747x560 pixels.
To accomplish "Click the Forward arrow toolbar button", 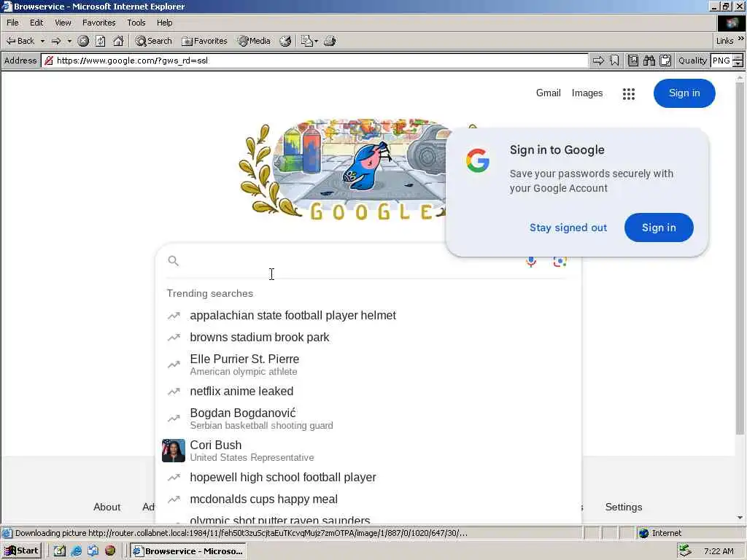I will click(56, 41).
